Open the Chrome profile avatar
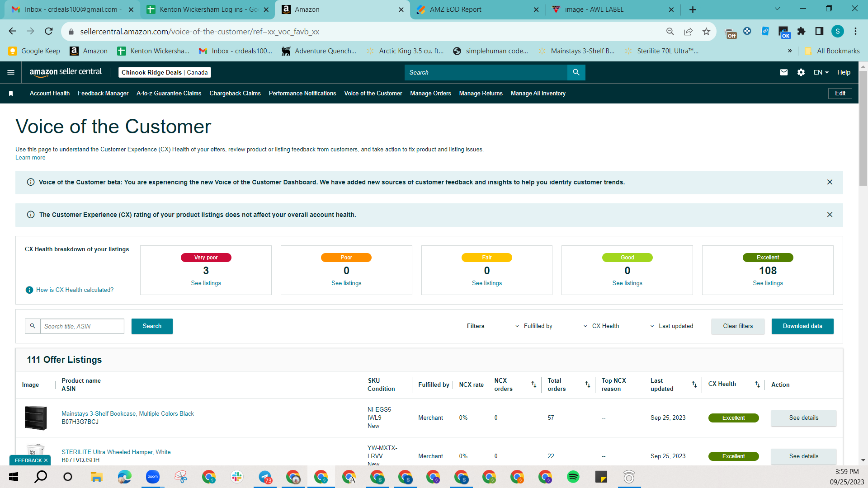This screenshot has width=868, height=488. [x=838, y=31]
